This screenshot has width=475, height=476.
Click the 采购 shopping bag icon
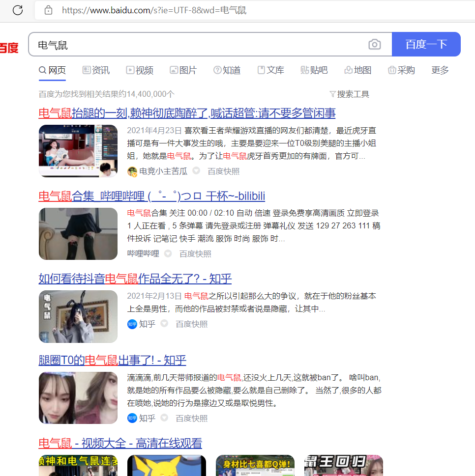click(x=392, y=70)
